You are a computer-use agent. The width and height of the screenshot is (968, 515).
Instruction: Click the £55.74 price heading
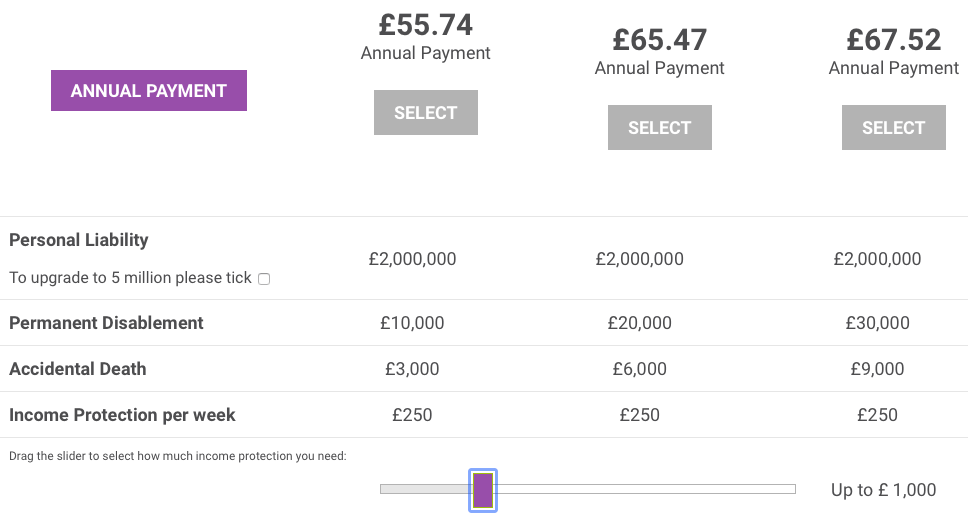coord(426,25)
